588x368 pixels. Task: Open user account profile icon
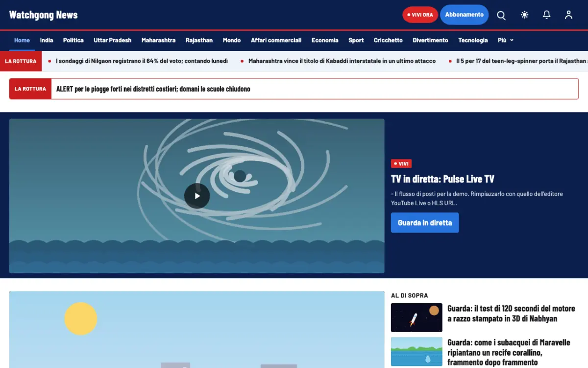pos(568,15)
